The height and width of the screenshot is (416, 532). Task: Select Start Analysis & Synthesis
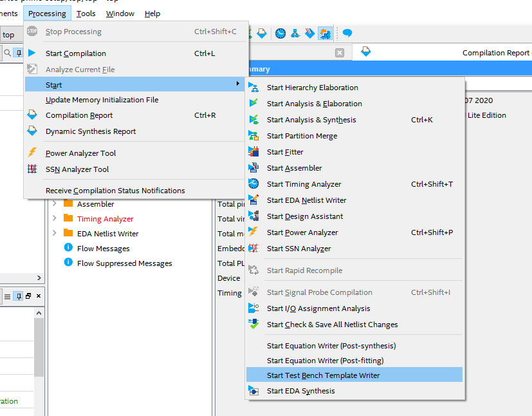click(354, 120)
